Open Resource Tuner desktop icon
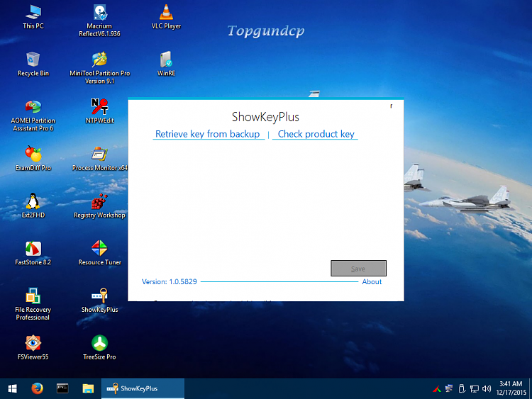532x399 pixels. (x=99, y=253)
